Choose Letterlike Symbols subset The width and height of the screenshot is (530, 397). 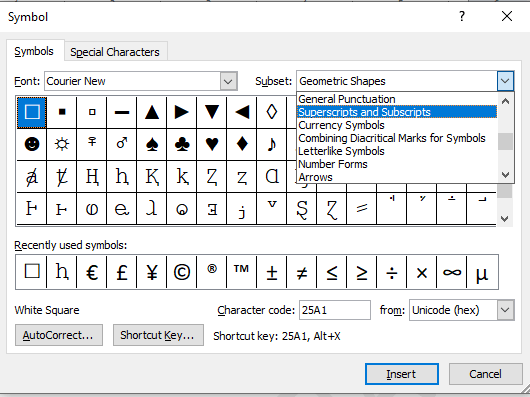pyautogui.click(x=397, y=151)
